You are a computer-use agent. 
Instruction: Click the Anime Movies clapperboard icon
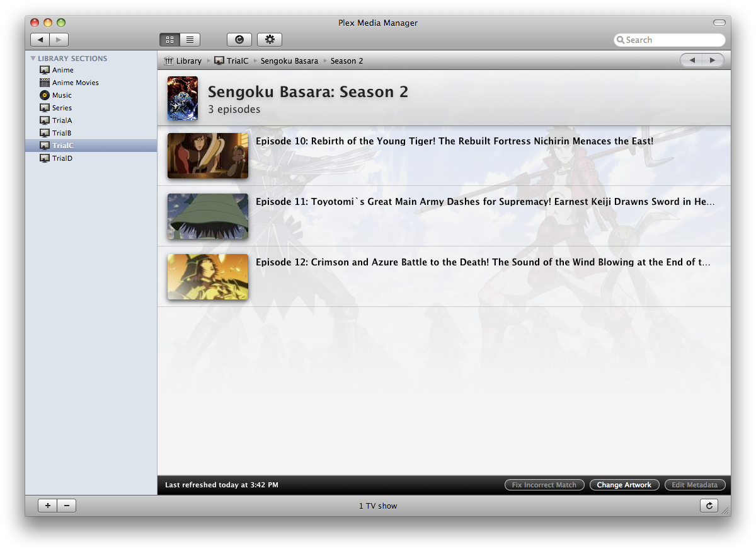click(44, 83)
